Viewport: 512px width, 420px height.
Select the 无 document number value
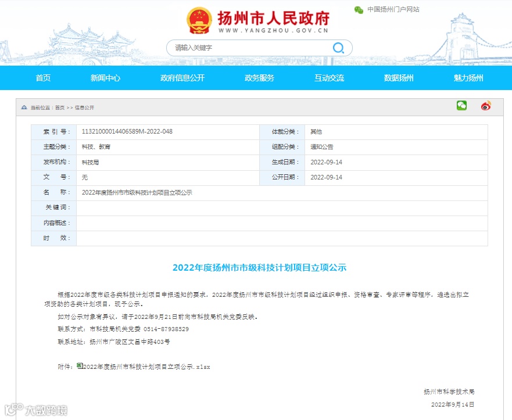click(x=85, y=177)
